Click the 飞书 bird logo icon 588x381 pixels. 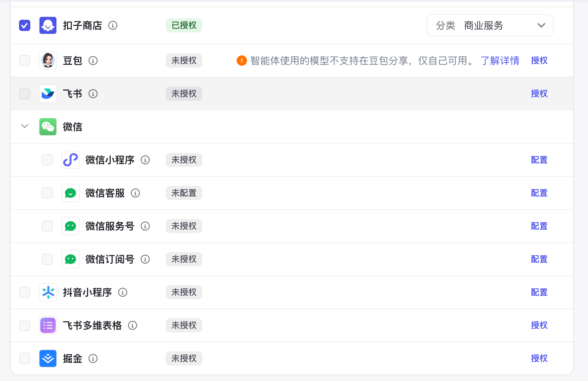point(48,94)
